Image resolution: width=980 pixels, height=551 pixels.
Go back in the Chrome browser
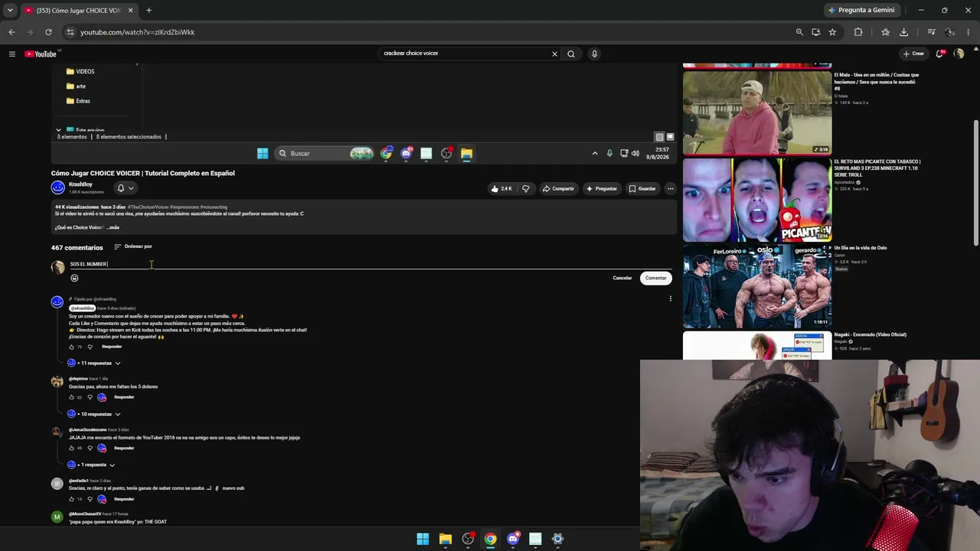(11, 32)
